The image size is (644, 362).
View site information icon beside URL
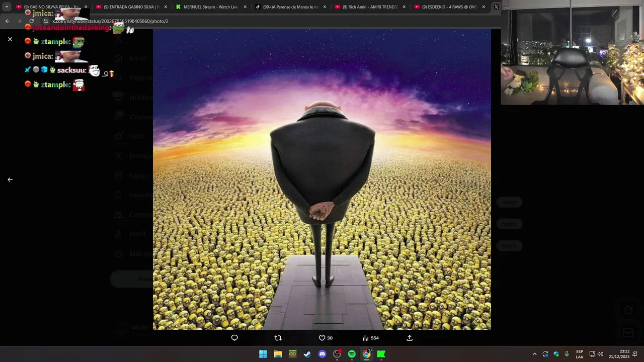click(46, 21)
